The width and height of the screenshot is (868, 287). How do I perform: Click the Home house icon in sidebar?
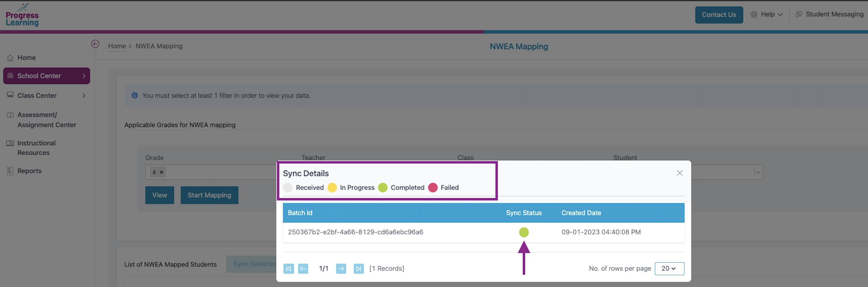10,58
